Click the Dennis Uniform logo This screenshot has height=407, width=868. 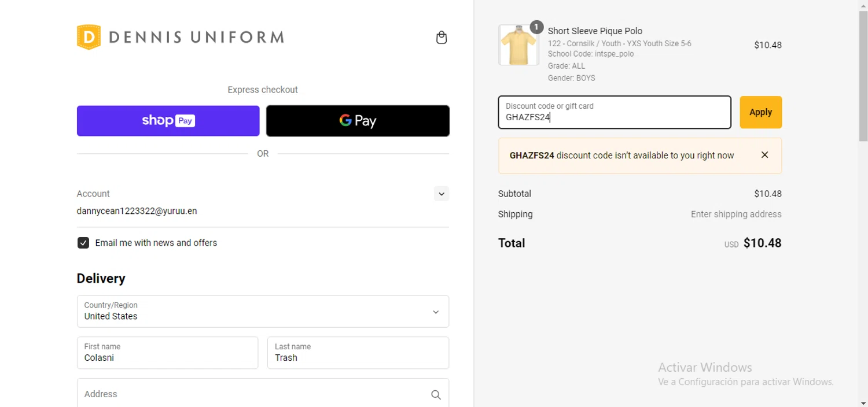180,37
